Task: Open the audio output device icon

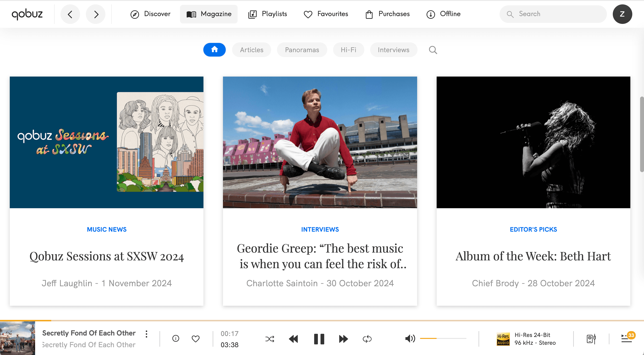Action: click(x=591, y=339)
